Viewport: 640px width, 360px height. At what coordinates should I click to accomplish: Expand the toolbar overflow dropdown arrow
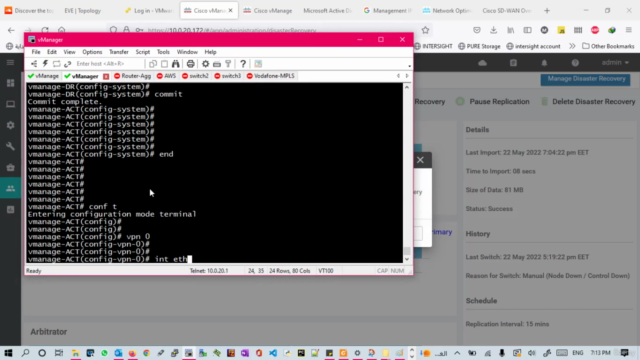click(x=409, y=66)
